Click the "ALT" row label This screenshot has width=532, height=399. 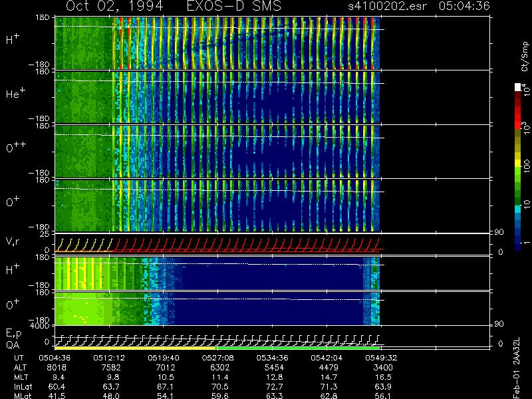[20, 368]
